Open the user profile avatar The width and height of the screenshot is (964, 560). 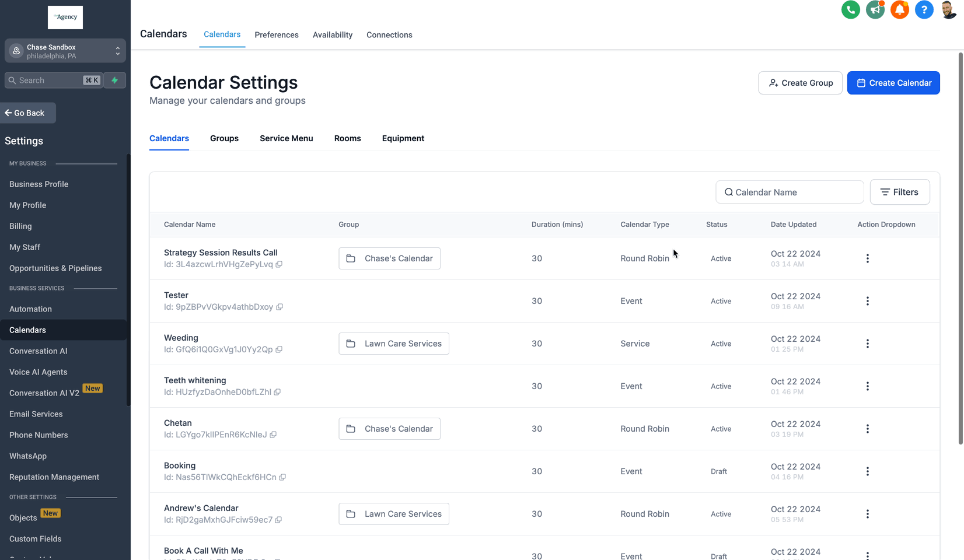click(x=948, y=10)
